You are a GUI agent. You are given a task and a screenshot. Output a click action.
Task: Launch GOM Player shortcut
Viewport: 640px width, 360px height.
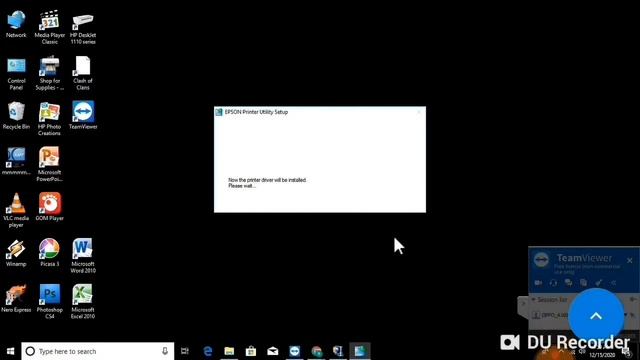pyautogui.click(x=49, y=207)
